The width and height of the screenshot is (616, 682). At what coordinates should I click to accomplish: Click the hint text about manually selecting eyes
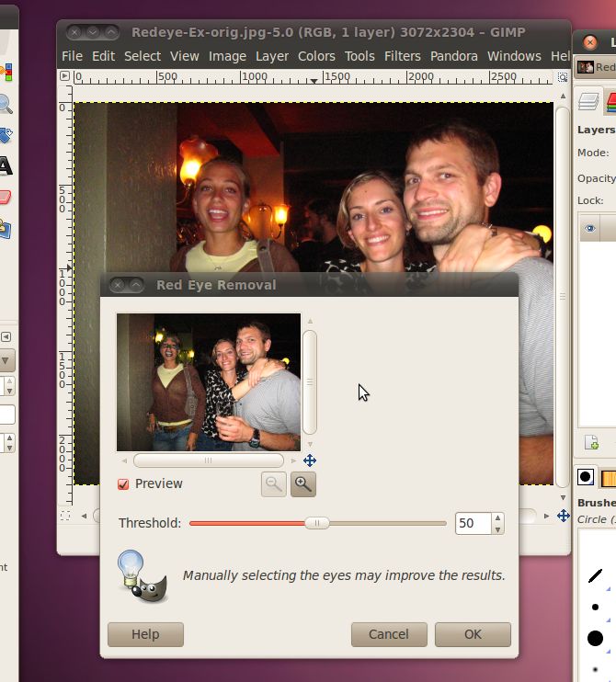click(344, 575)
